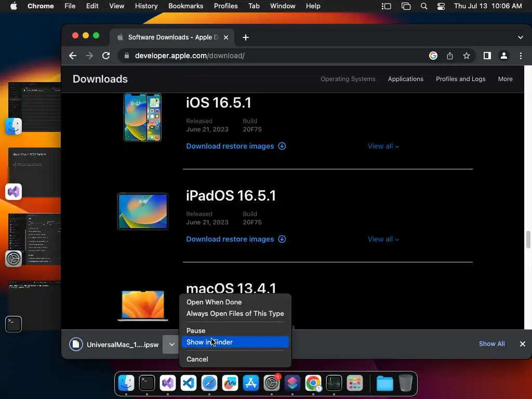Viewport: 532px width, 399px height.
Task: Close the downloads bar with X
Action: click(523, 344)
